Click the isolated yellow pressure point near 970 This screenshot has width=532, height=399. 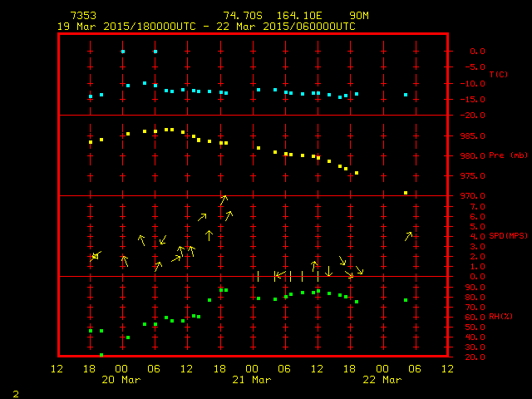click(406, 193)
